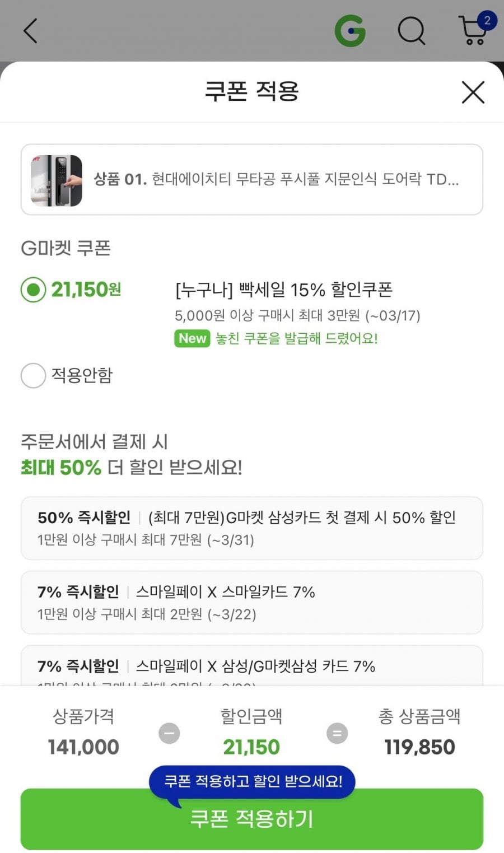Tap the cart badge showing 2
The height and width of the screenshot is (853, 504).
[x=487, y=21]
